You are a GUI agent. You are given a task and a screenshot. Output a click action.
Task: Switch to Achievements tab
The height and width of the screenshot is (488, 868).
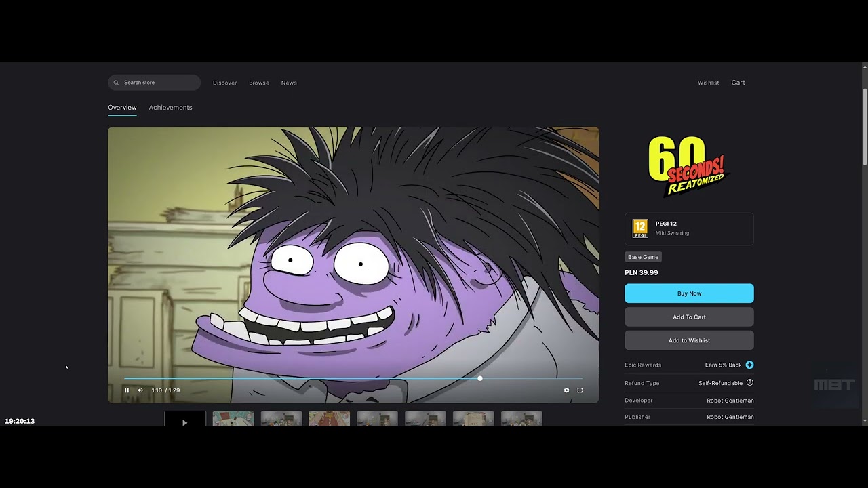pyautogui.click(x=170, y=108)
